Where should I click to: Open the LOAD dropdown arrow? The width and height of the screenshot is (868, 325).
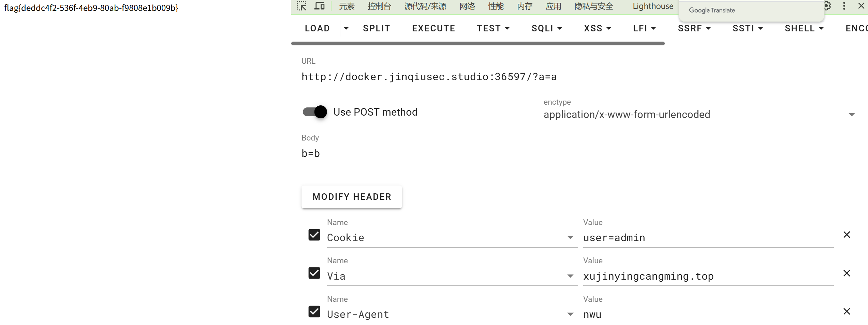(x=346, y=28)
